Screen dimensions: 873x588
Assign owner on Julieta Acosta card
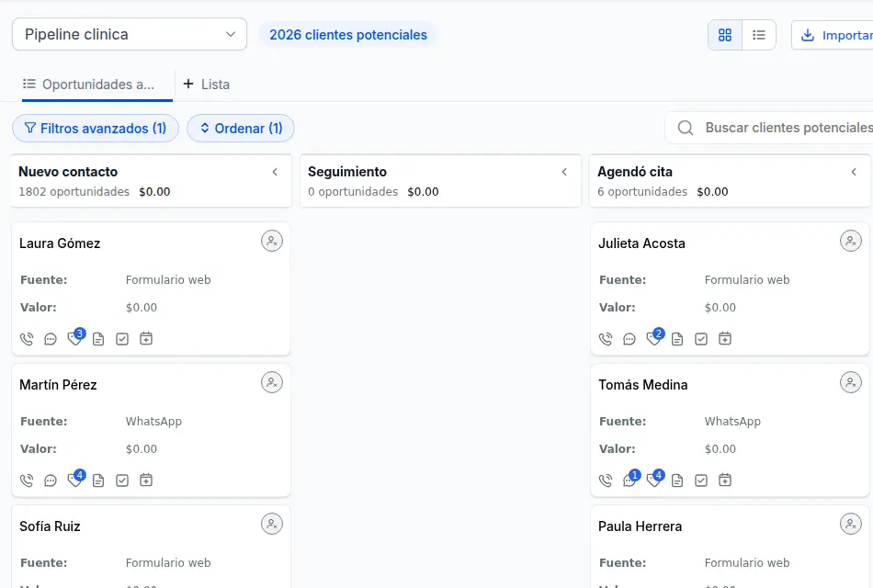(851, 241)
